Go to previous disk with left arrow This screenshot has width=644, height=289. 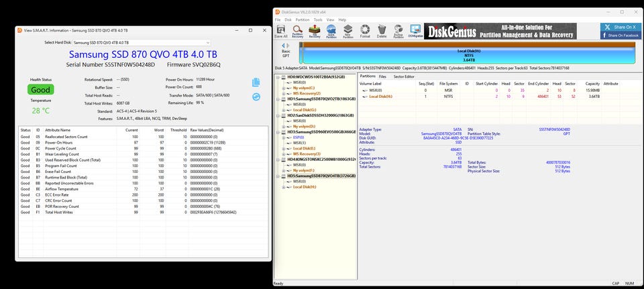click(x=283, y=46)
